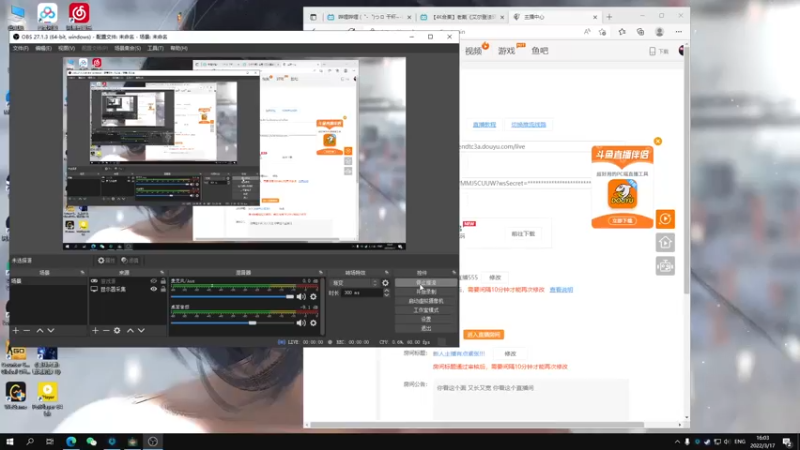Open the File menu in OBS
This screenshot has width=800, height=450.
pos(20,48)
